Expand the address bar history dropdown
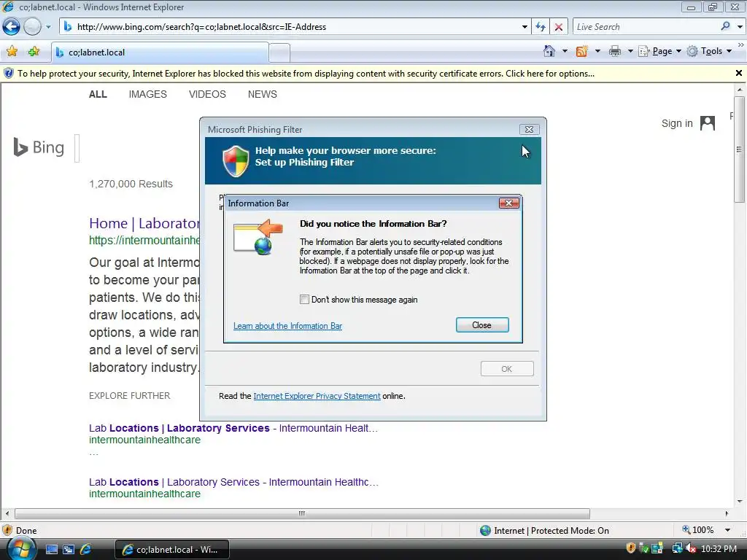 [x=525, y=27]
